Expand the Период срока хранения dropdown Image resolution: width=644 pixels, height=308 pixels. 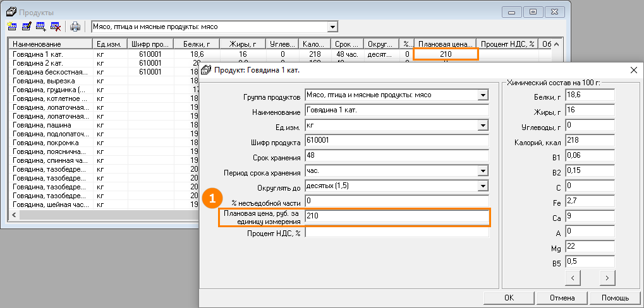(483, 171)
